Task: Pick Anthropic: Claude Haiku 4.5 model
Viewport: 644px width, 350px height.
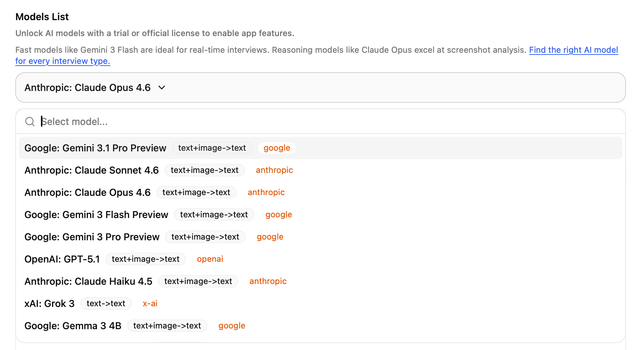Action: tap(88, 281)
